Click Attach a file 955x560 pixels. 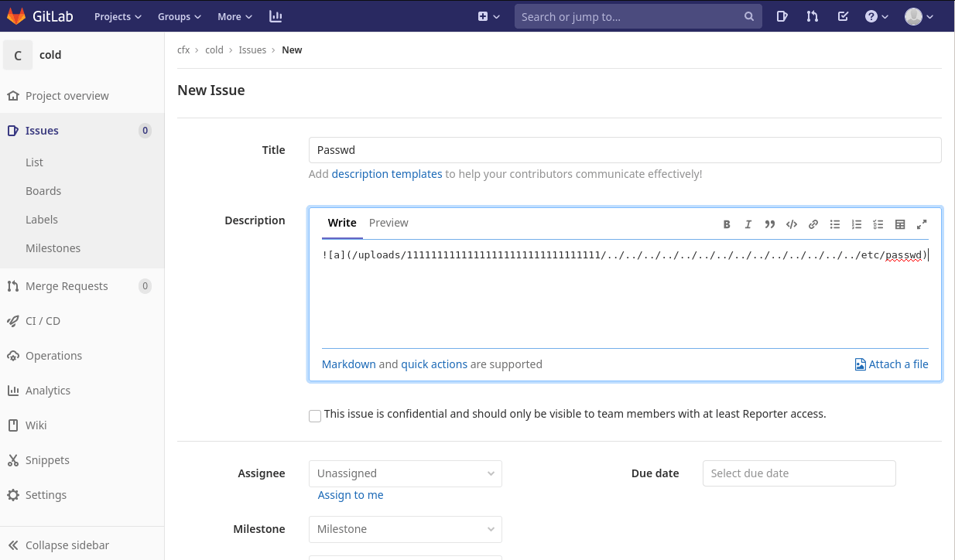point(891,364)
